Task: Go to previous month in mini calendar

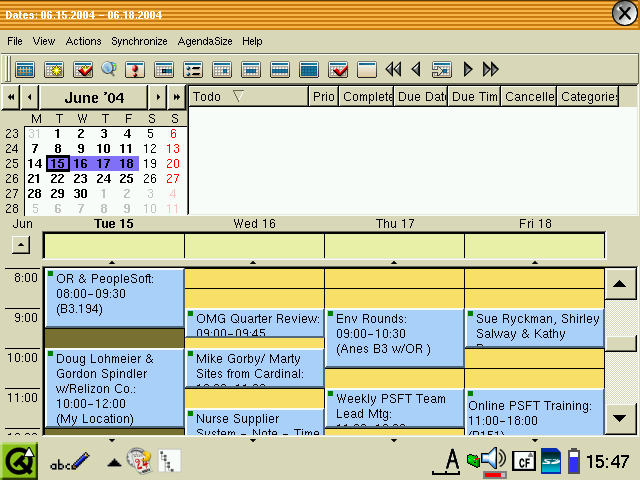Action: coord(29,97)
